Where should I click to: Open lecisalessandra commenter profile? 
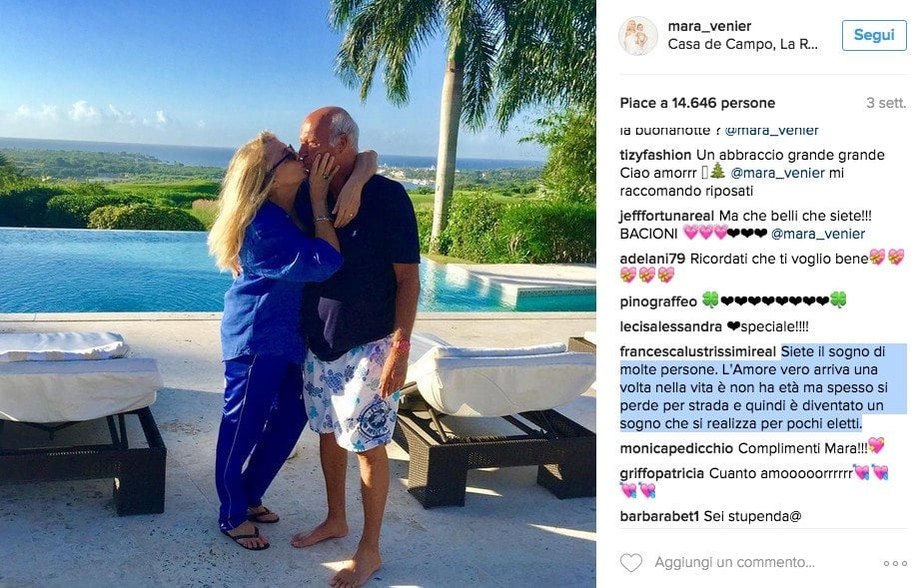pos(670,326)
